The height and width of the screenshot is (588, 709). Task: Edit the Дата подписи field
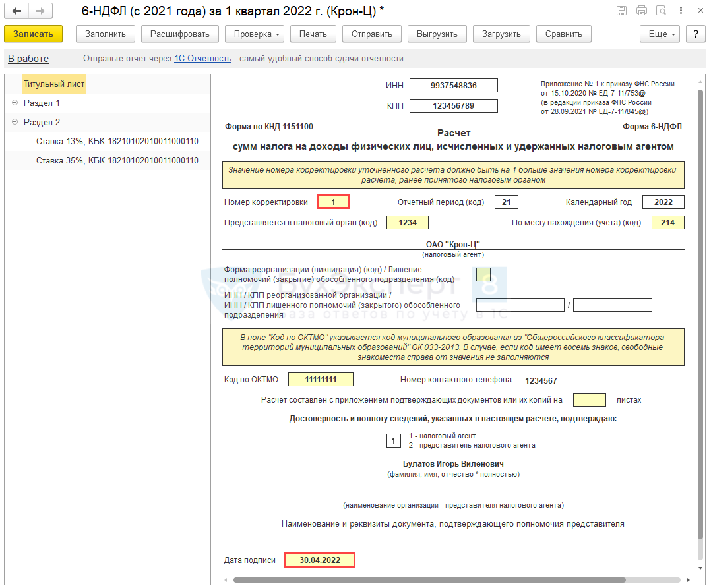[x=320, y=560]
